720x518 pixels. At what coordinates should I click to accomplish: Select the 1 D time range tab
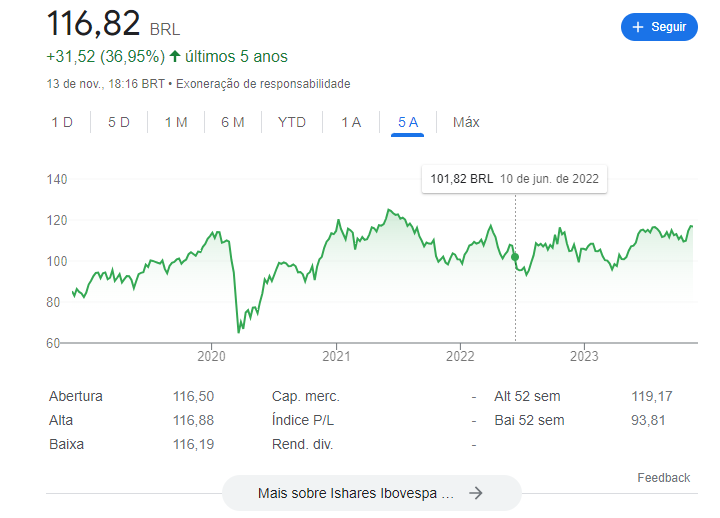tap(62, 122)
